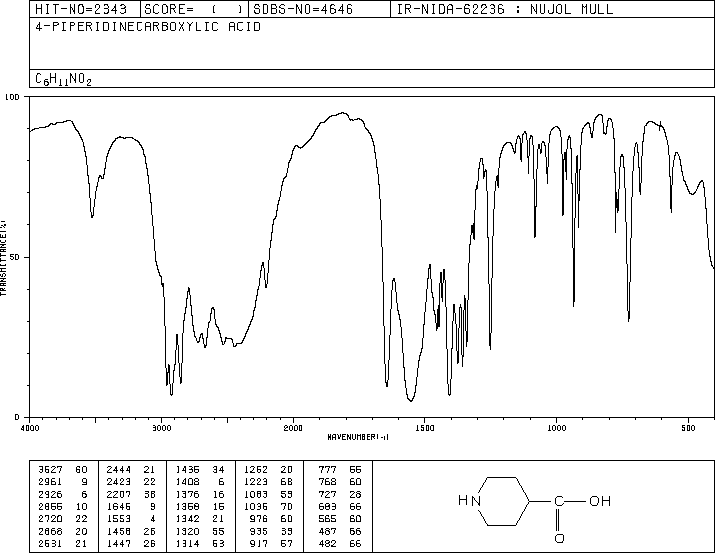Select the 2720 peak table row

pyautogui.click(x=63, y=519)
